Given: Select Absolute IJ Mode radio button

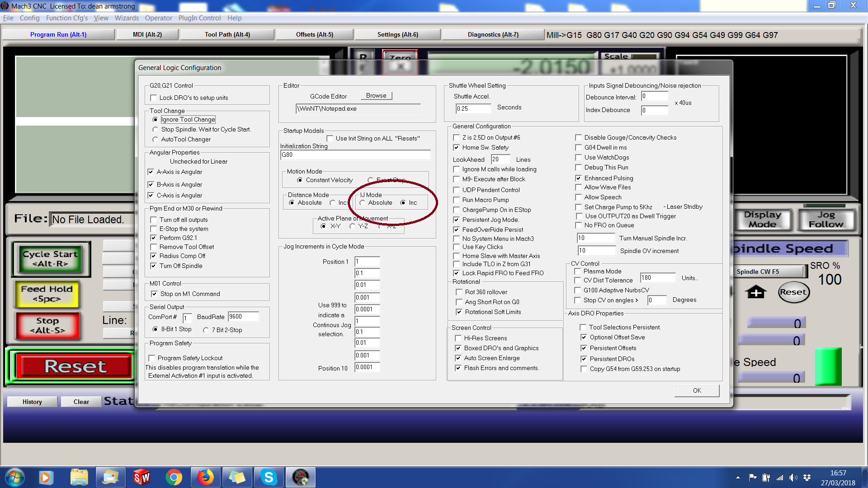Looking at the screenshot, I should (x=363, y=203).
